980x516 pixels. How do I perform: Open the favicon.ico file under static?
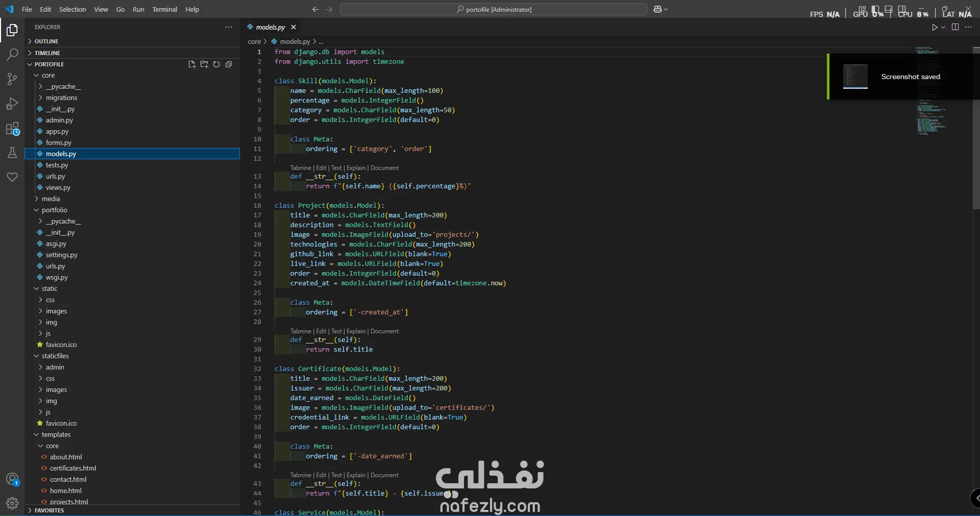click(x=61, y=345)
